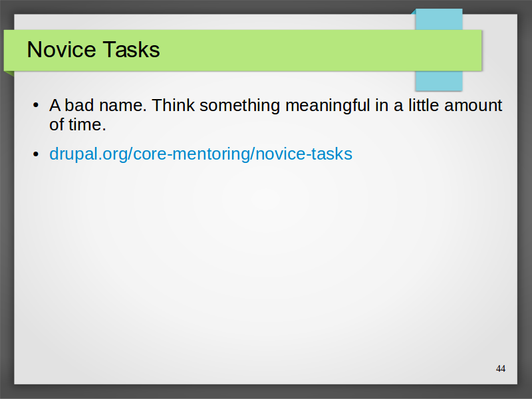
Task: Select the slide number 44
Action: click(501, 369)
